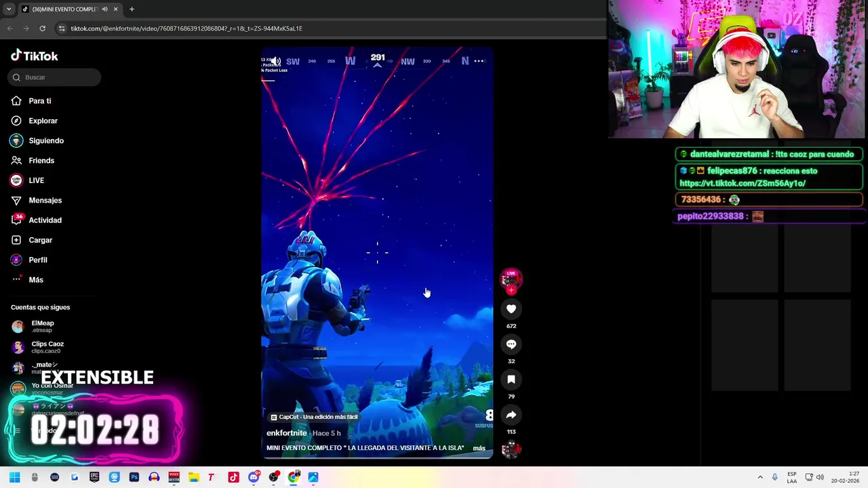868x488 pixels.
Task: Open the video three-dots options menu
Action: [x=479, y=61]
